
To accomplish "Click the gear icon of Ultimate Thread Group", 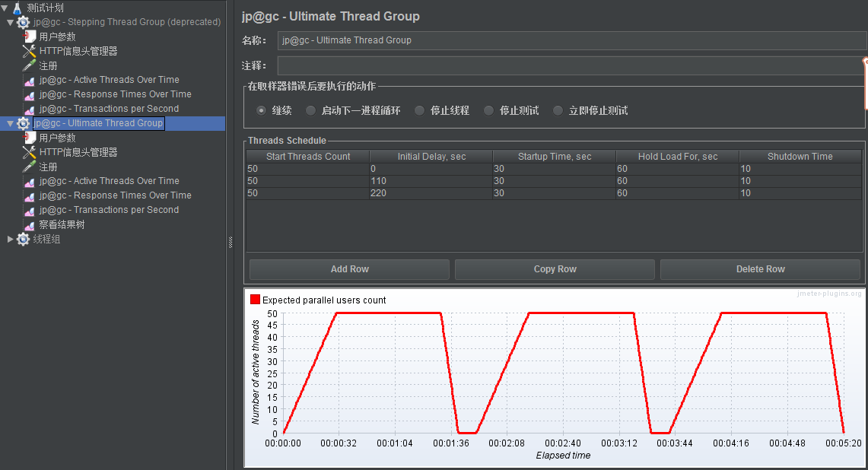I will [x=24, y=123].
